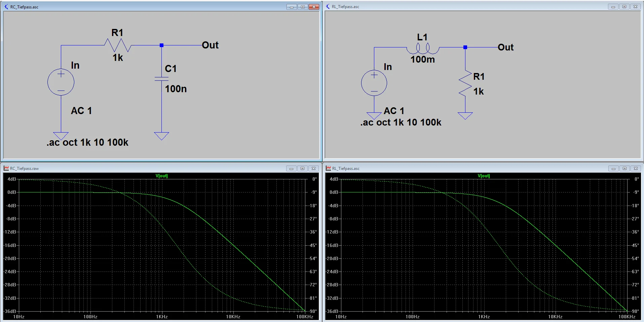Select the capacitor C1 symbol in the RC schematic
The height and width of the screenshot is (322, 644).
click(x=161, y=79)
